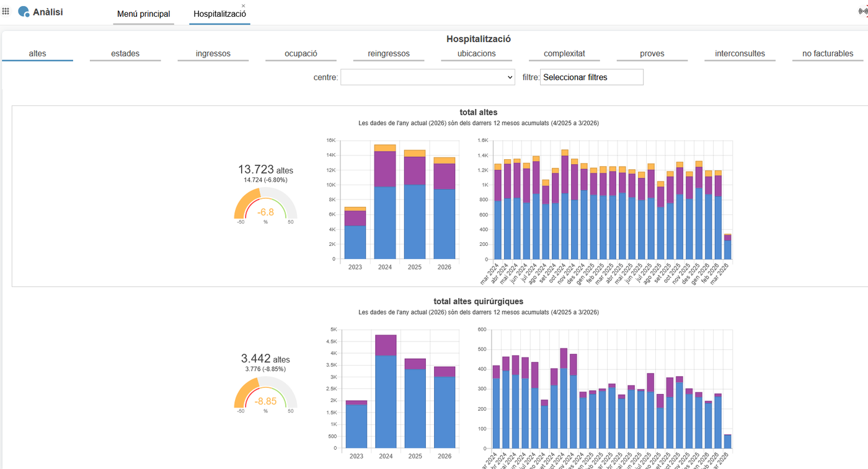The image size is (868, 469).
Task: Switch to the complexitat section
Action: coord(564,54)
